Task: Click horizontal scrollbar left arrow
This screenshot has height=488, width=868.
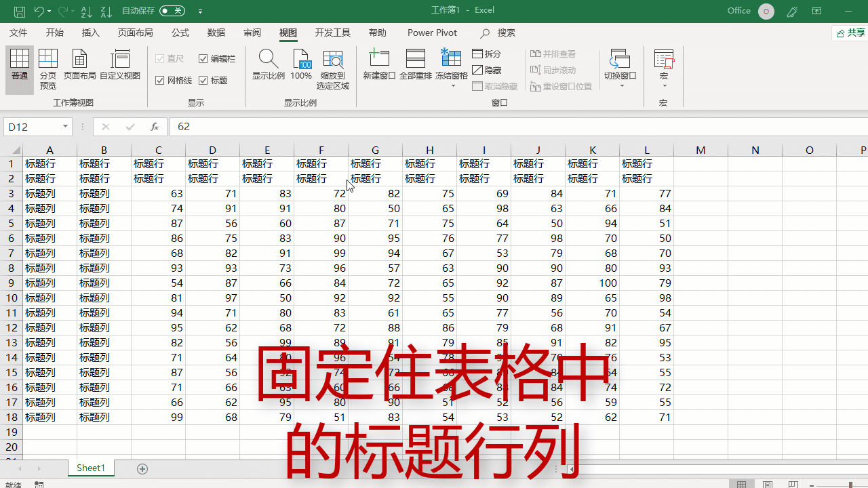Action: 571,468
